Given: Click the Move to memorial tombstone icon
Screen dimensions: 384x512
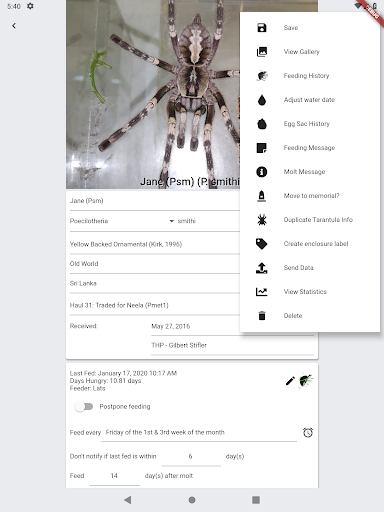Looking at the screenshot, I should pyautogui.click(x=262, y=196).
